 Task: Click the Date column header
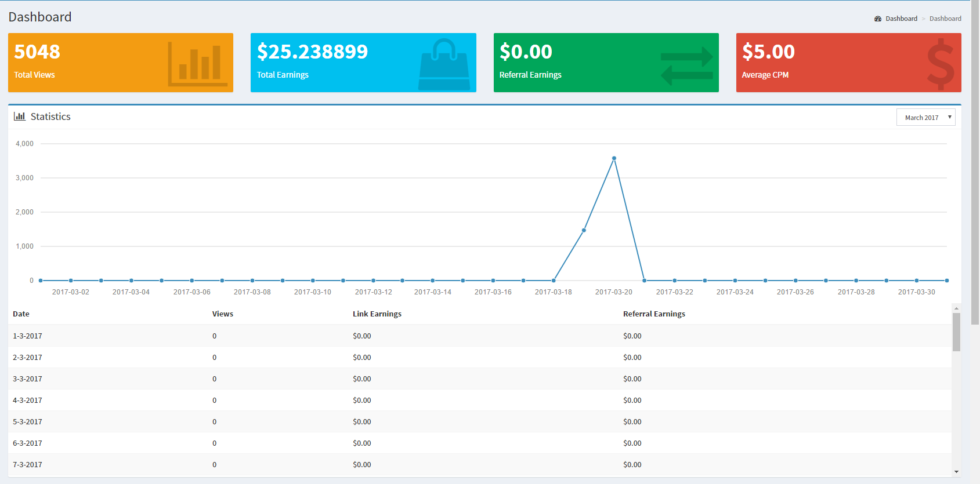click(x=21, y=314)
